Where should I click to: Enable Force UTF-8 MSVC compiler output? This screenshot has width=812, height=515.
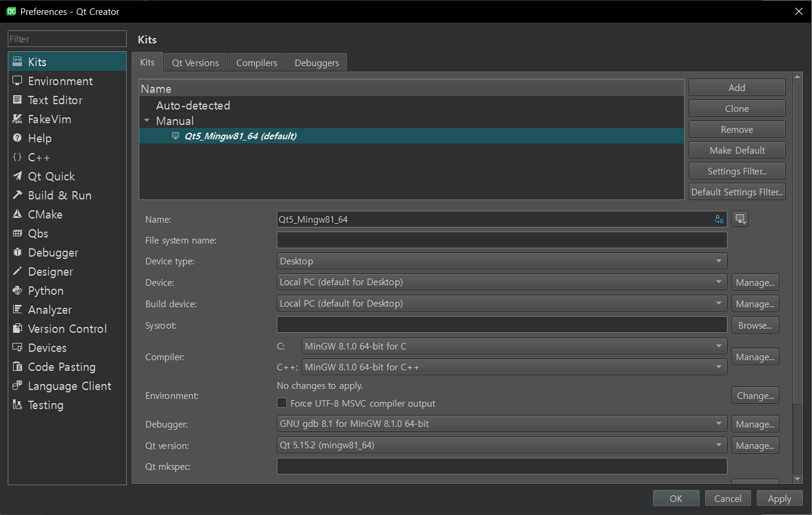click(x=282, y=403)
